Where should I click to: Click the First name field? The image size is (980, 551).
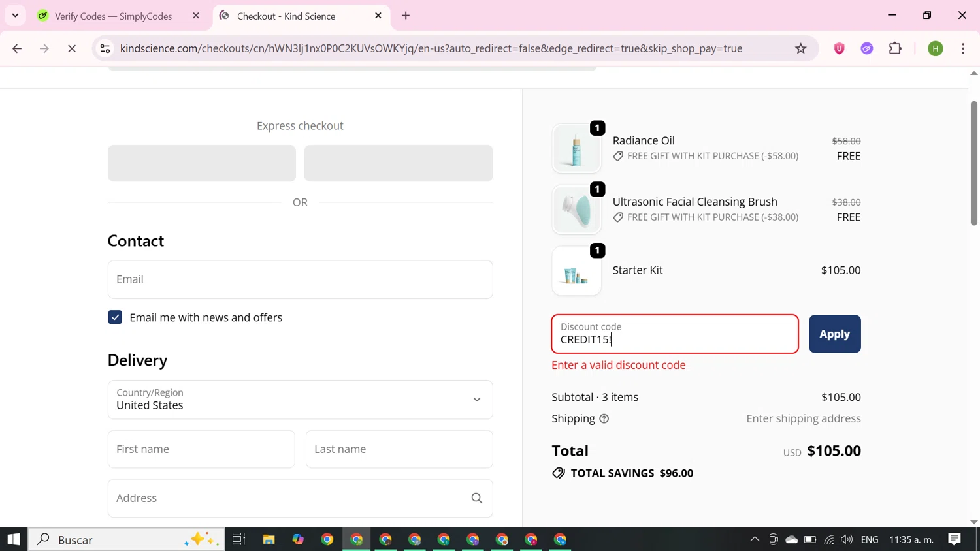(201, 449)
